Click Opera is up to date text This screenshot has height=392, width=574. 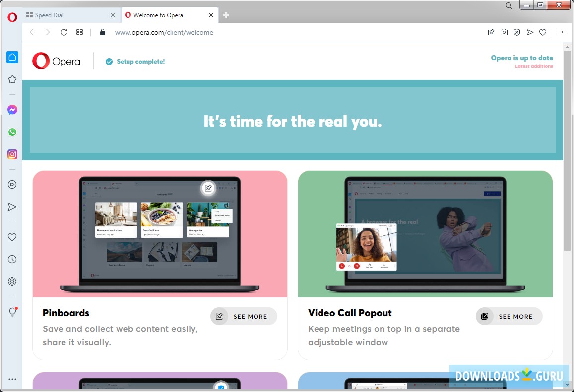click(x=521, y=58)
